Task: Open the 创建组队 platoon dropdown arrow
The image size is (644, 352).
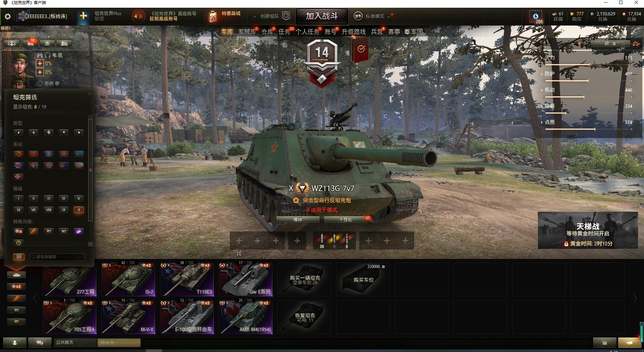Action: (x=255, y=16)
